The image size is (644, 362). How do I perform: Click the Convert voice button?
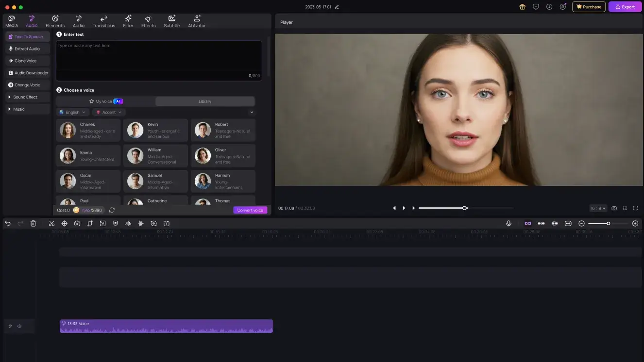[x=250, y=210]
